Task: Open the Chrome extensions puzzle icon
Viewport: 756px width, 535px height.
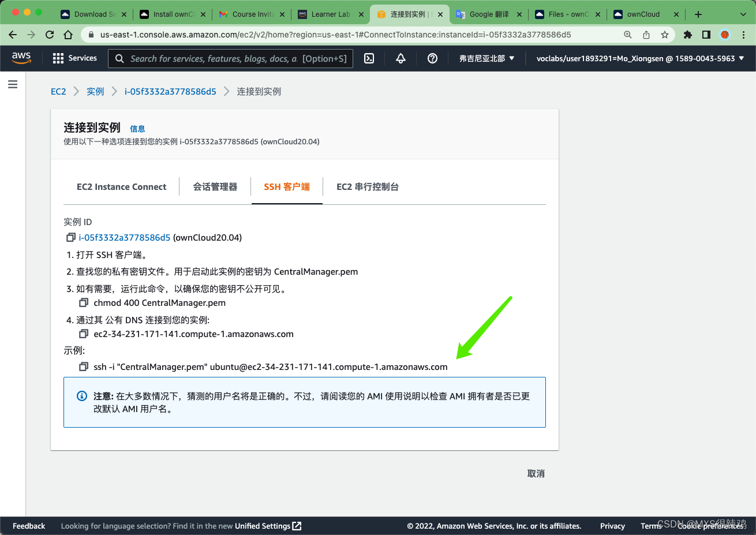Action: (687, 35)
